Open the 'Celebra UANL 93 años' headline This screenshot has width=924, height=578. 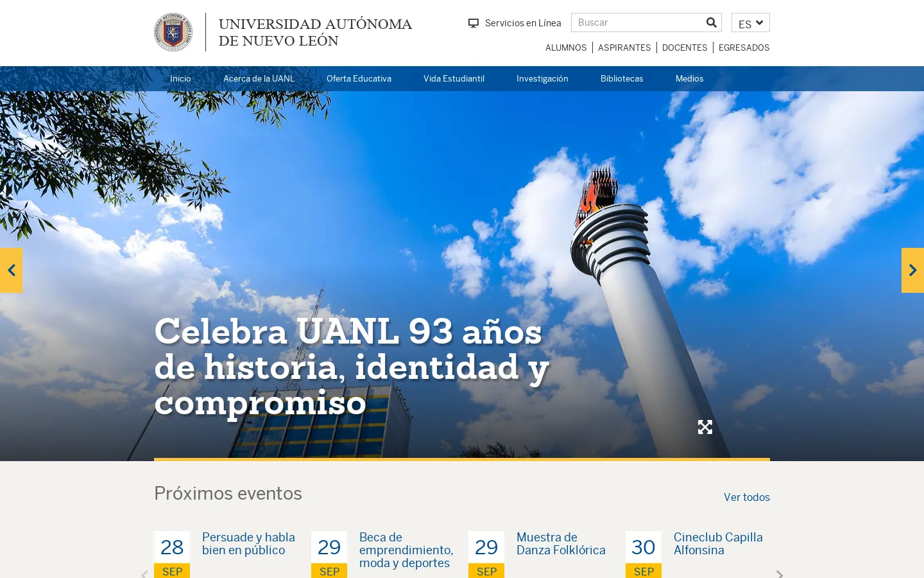352,367
